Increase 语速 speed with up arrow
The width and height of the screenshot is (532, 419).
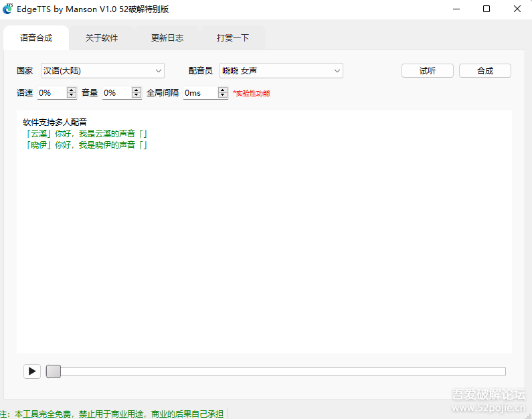71,90
